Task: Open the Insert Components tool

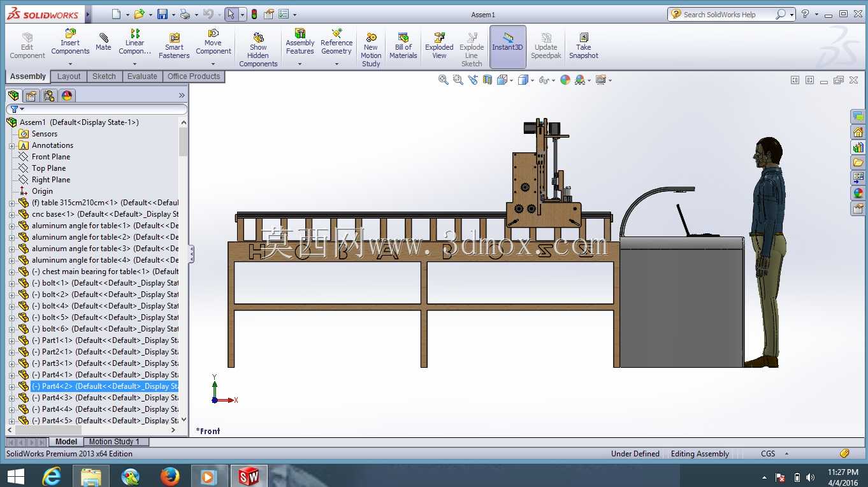Action: pos(70,42)
